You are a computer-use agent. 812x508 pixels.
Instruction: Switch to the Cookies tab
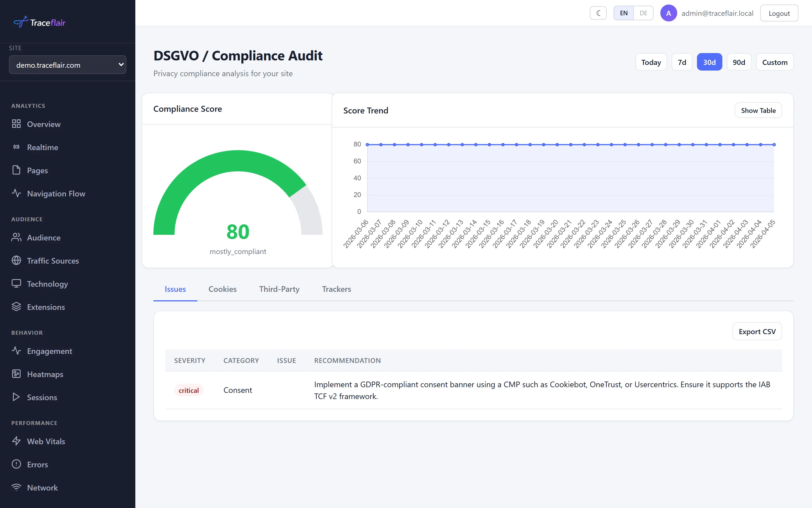pos(222,289)
